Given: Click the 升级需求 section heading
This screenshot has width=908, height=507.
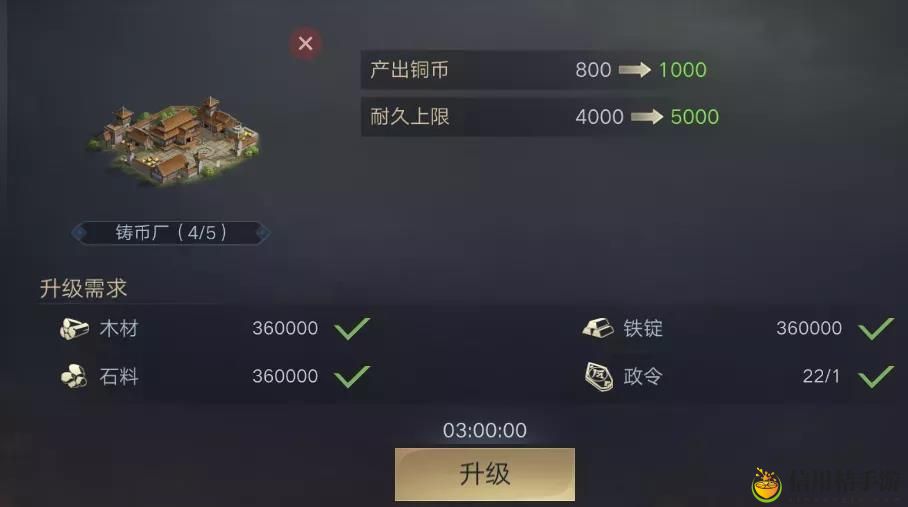Looking at the screenshot, I should [x=83, y=288].
